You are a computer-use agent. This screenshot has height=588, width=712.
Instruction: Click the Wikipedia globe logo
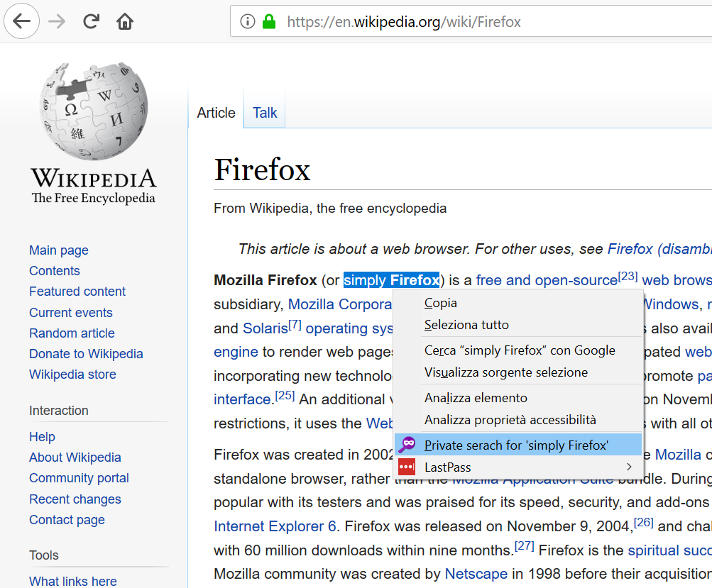tap(94, 111)
